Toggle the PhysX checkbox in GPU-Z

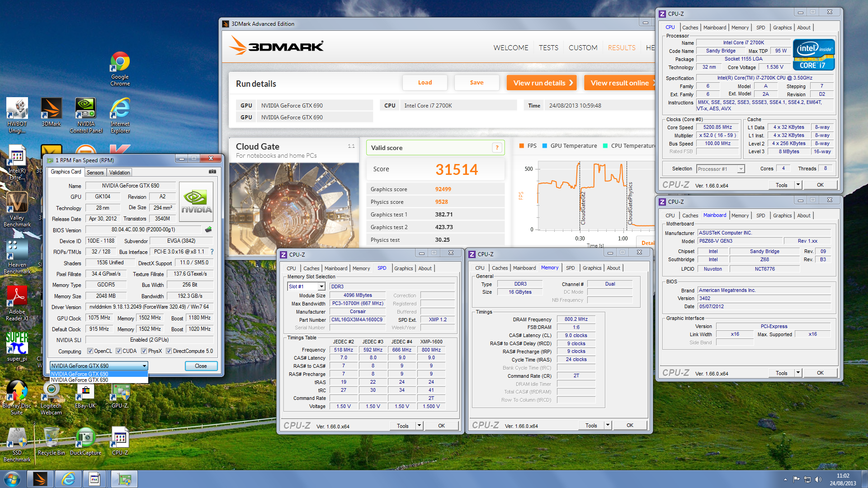(144, 351)
